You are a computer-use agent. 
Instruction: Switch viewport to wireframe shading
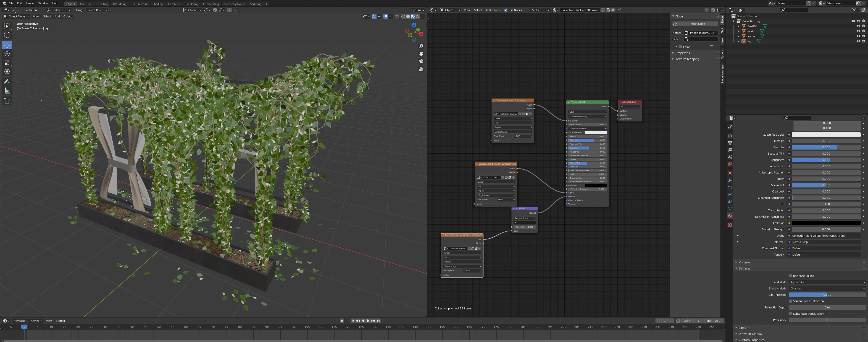[x=403, y=16]
